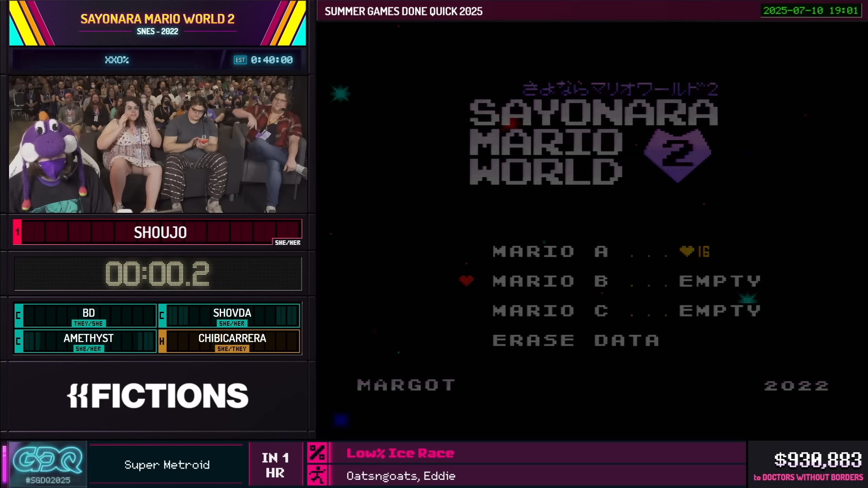Image resolution: width=868 pixels, height=488 pixels.
Task: Click the 2022 year on game screen
Action: 796,386
